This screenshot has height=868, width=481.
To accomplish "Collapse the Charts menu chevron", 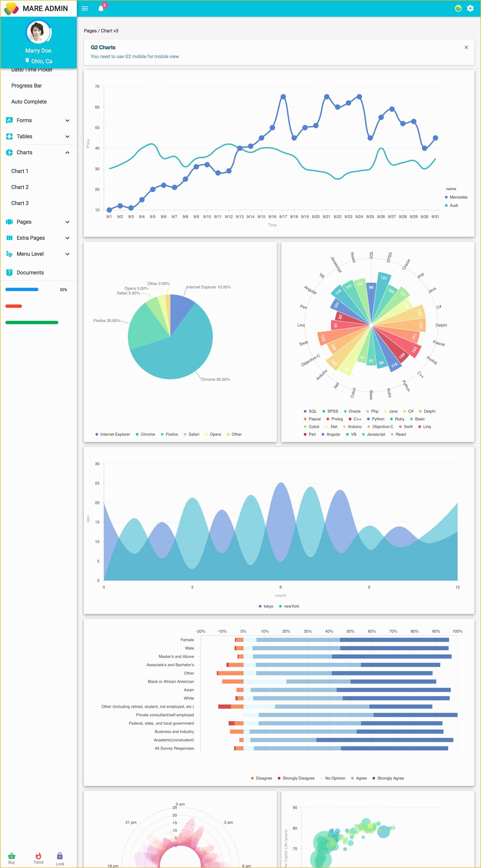I will point(67,152).
